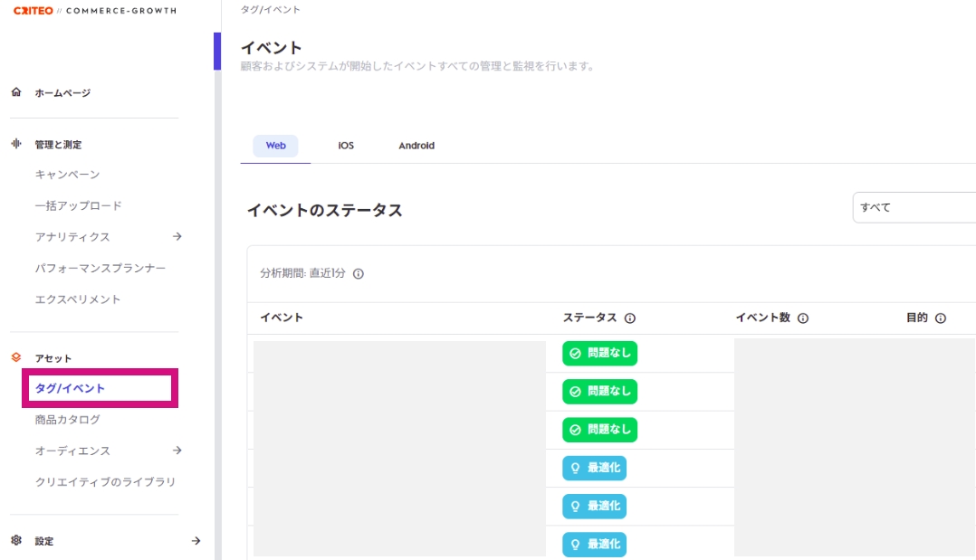Expand the アナリティクス arrow
This screenshot has height=560, width=976.
coord(177,236)
